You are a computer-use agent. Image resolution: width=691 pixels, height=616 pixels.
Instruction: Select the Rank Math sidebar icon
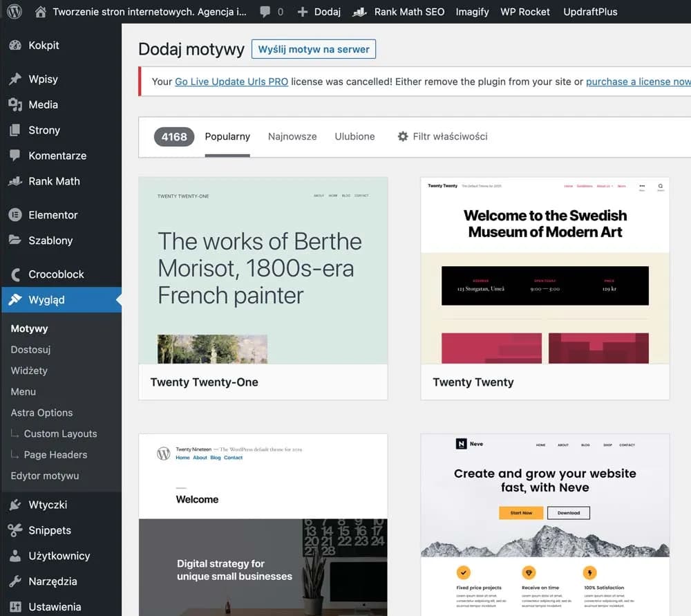pyautogui.click(x=15, y=181)
